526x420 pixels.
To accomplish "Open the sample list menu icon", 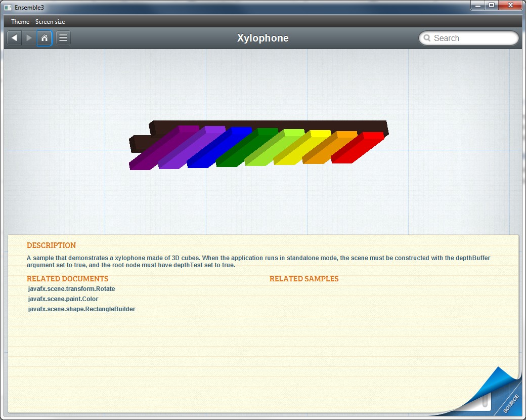I will point(63,38).
